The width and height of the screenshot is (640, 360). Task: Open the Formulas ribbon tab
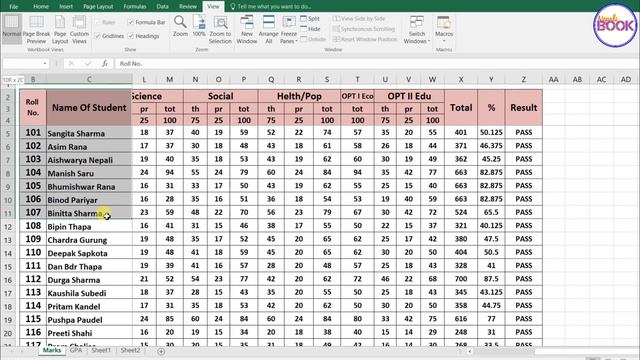(x=135, y=7)
